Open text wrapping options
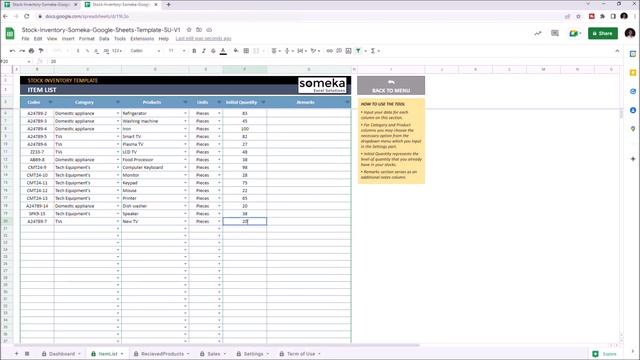The width and height of the screenshot is (640, 360). tap(302, 51)
